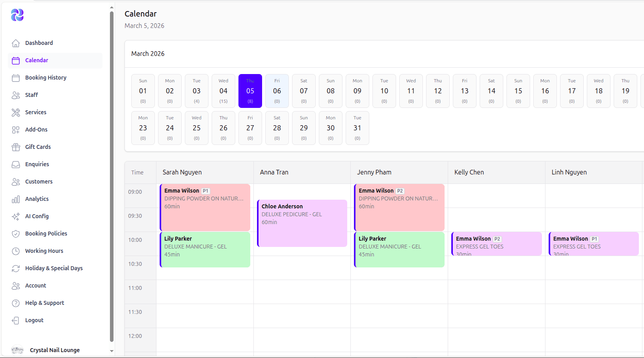Select Wednesday 04 with 15 bookings
644x358 pixels.
click(223, 91)
